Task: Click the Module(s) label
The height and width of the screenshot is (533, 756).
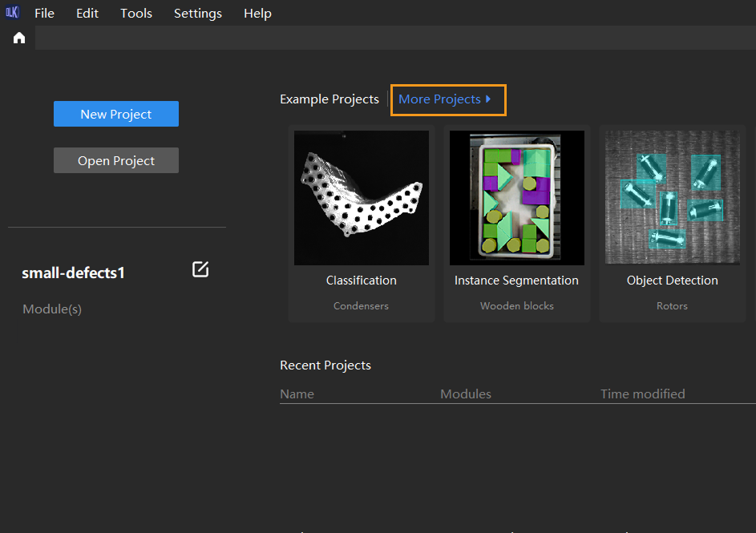Action: click(52, 309)
